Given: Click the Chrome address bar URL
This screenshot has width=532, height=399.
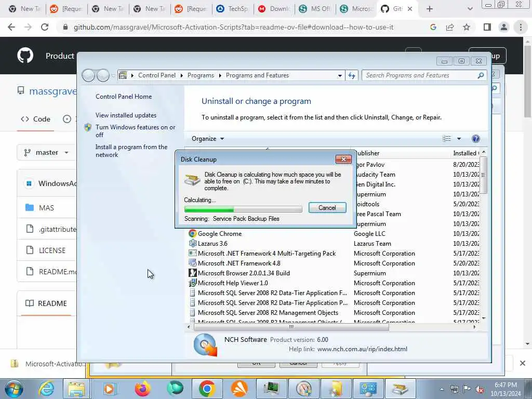Looking at the screenshot, I should coord(233,27).
